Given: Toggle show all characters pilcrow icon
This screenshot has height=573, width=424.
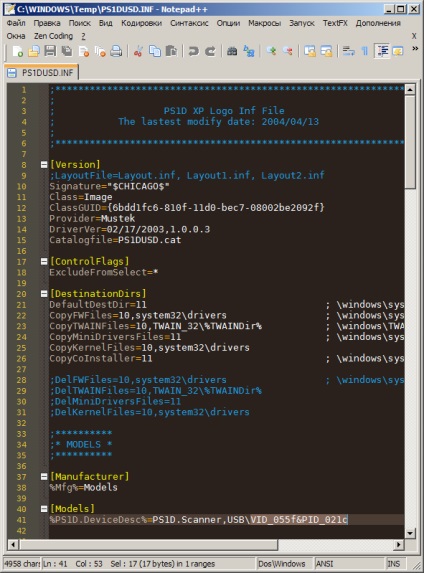Looking at the screenshot, I should (x=365, y=52).
